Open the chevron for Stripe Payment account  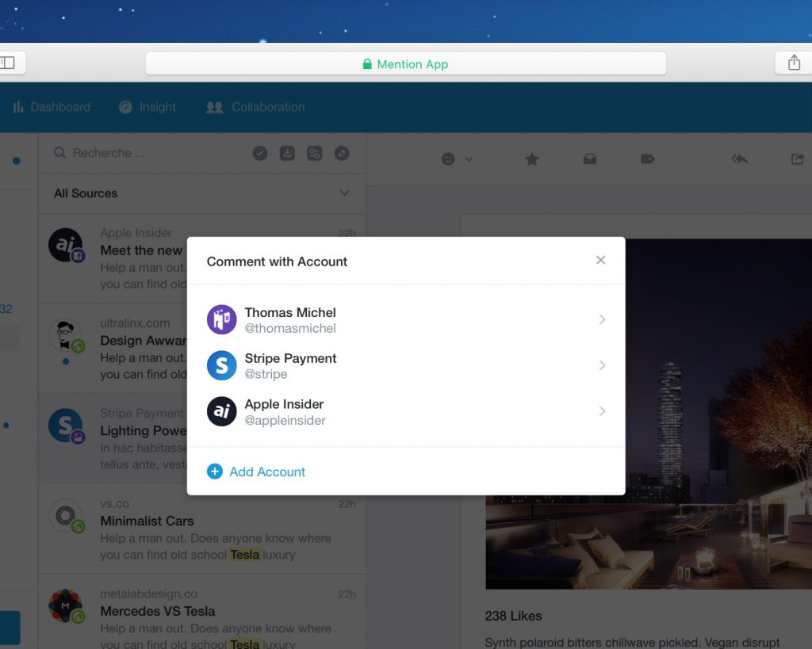(603, 365)
